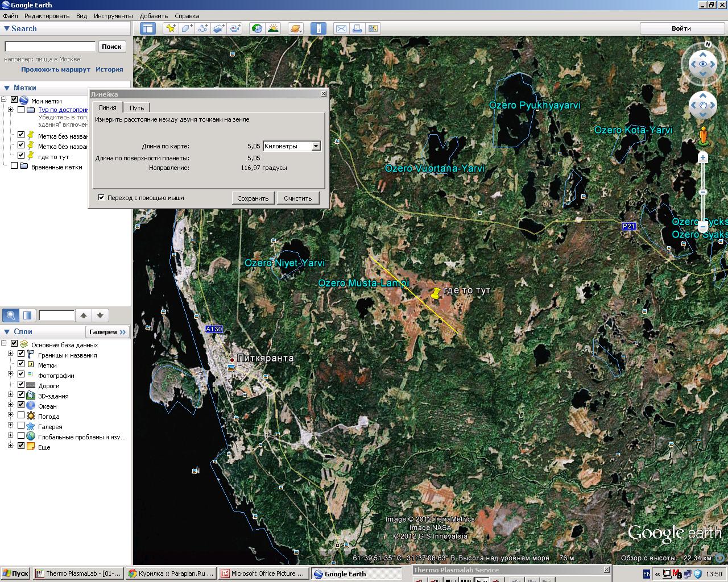Click the 'Поиск' search button
The image size is (728, 582).
coord(112,47)
